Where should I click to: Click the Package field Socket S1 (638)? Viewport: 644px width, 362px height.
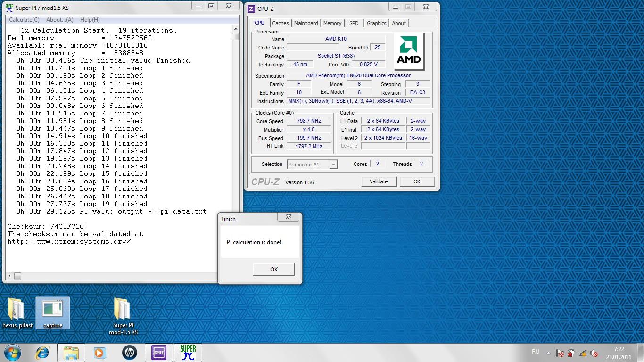coord(336,56)
